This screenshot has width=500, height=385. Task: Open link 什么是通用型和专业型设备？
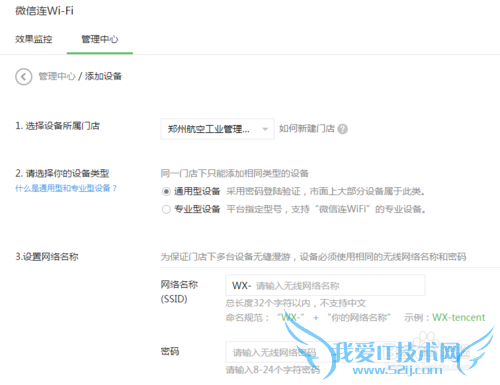(x=66, y=188)
